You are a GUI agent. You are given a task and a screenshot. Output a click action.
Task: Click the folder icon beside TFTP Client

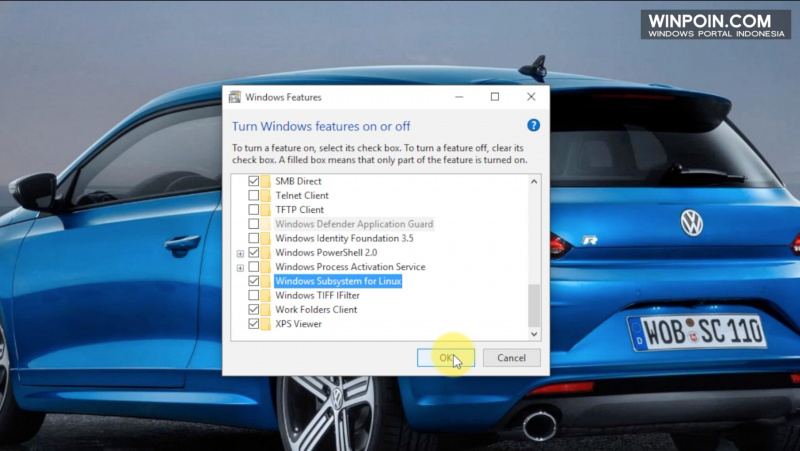coord(265,210)
